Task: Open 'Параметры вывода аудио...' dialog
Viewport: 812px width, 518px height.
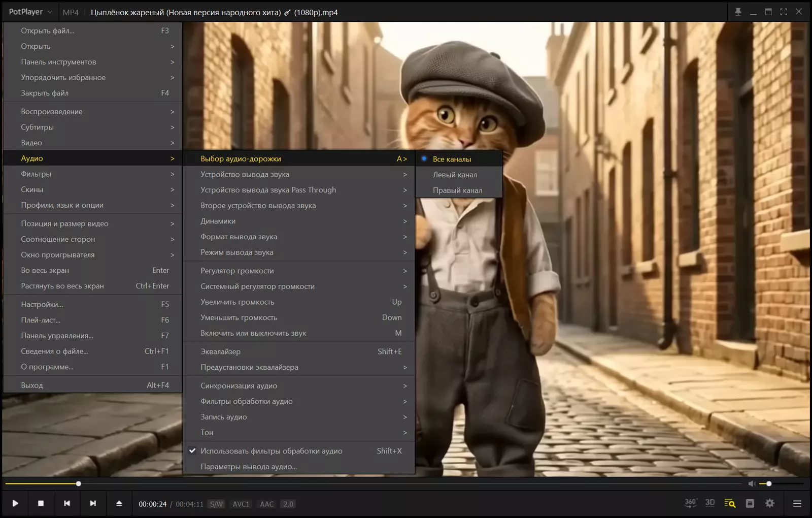Action: click(x=299, y=467)
